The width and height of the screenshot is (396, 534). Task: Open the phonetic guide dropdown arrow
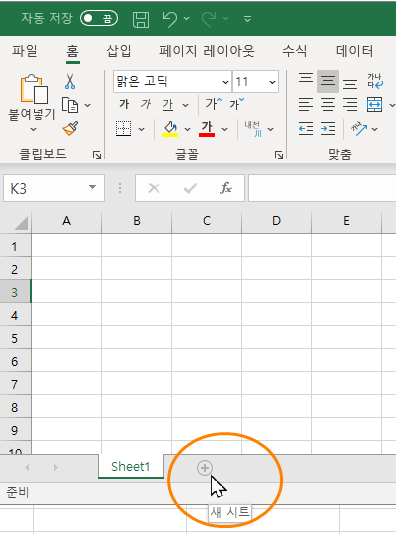pyautogui.click(x=270, y=129)
